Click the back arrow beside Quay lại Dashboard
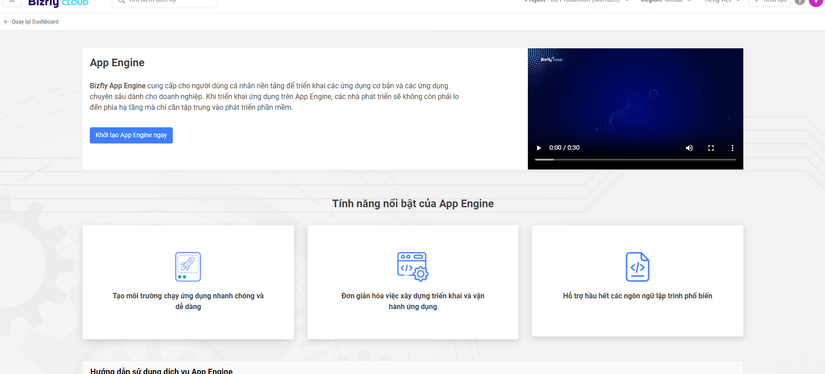This screenshot has width=825, height=374. (x=6, y=22)
